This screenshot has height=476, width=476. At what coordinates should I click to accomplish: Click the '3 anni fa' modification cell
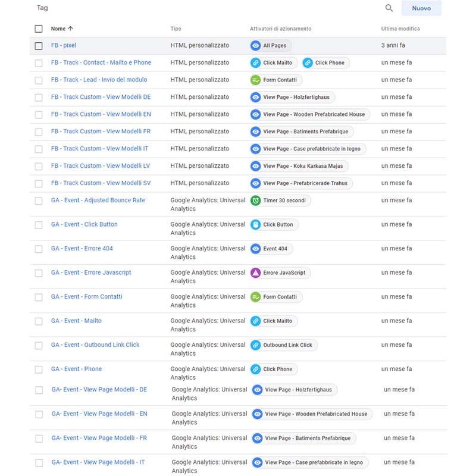point(393,45)
